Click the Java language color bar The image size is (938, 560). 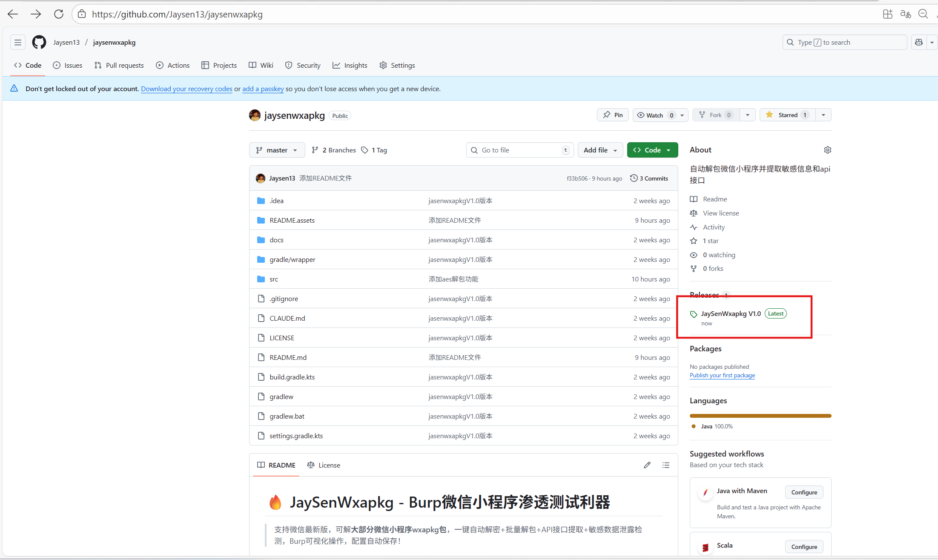(x=760, y=416)
